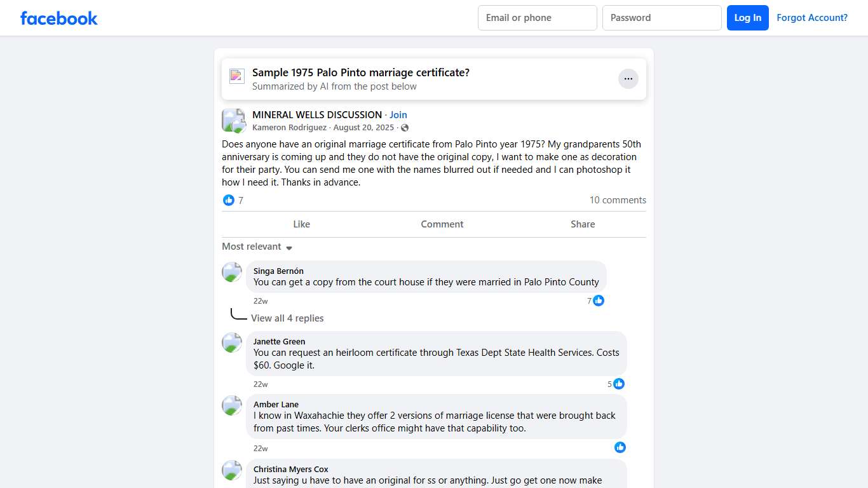Click like icon on Singa Bernón's comment
Image resolution: width=868 pixels, height=488 pixels.
[x=599, y=301]
